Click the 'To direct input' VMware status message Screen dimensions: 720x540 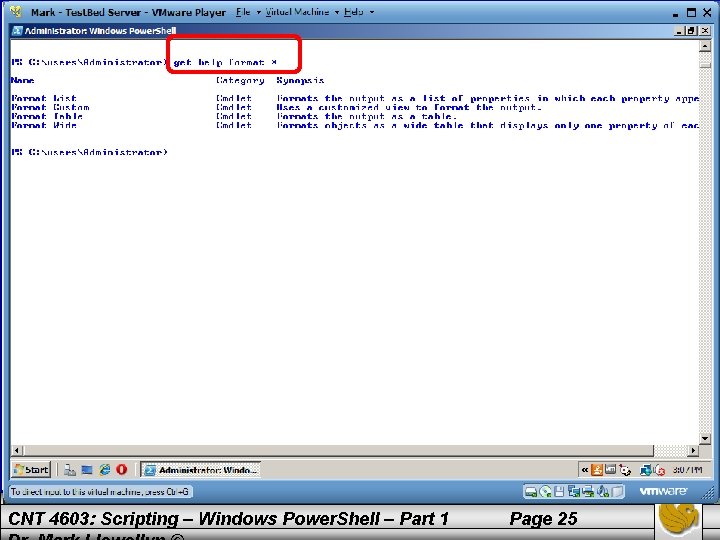pyautogui.click(x=100, y=492)
